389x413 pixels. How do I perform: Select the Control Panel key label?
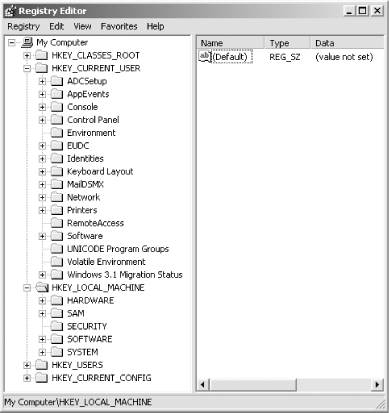coord(93,120)
